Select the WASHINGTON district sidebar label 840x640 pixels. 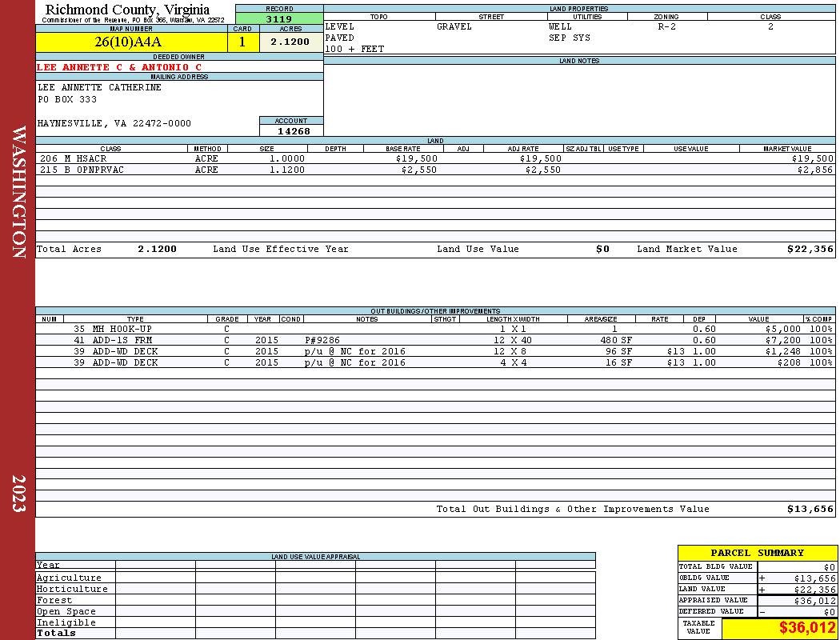18,192
